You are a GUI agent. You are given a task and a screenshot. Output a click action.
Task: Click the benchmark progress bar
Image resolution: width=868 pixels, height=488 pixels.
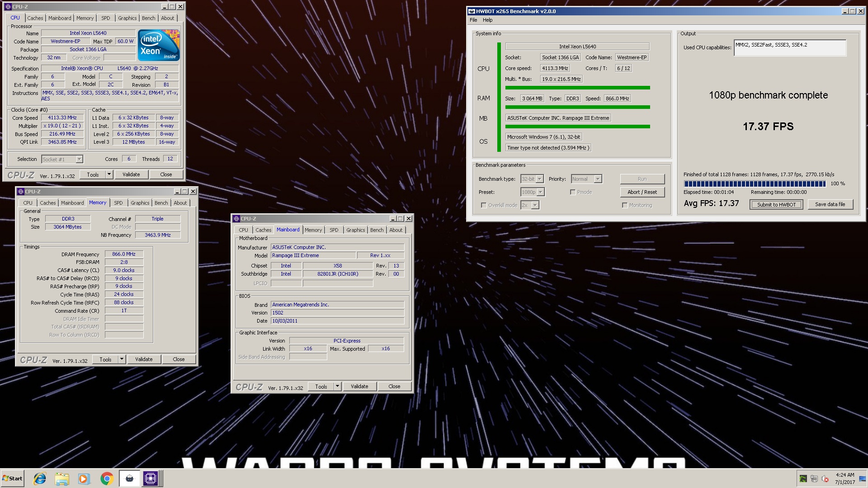[x=755, y=183]
